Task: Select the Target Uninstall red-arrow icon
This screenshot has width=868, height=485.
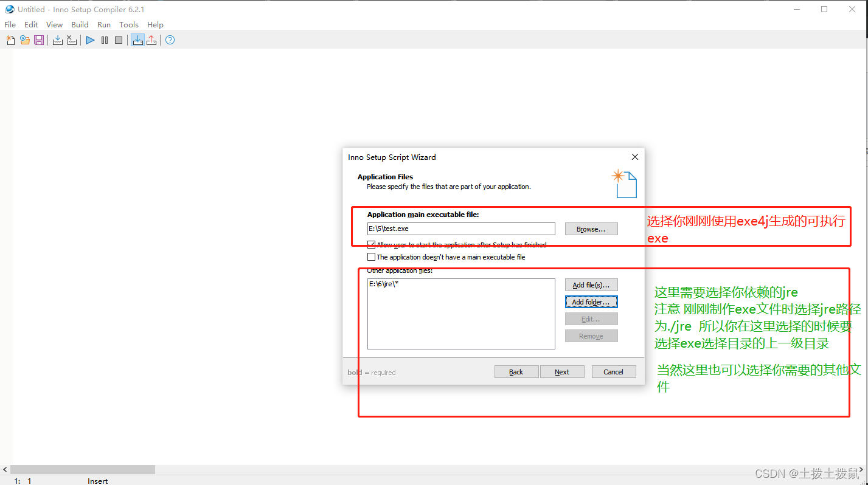Action: (151, 40)
